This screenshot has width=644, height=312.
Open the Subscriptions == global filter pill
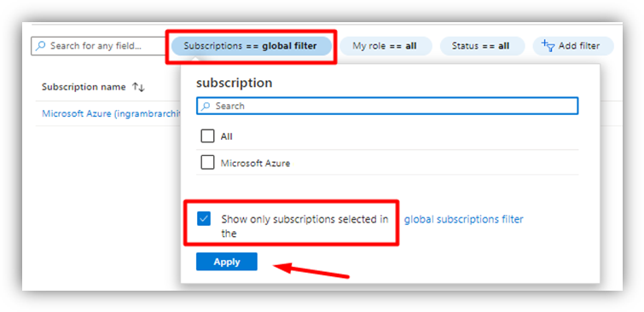pyautogui.click(x=251, y=46)
